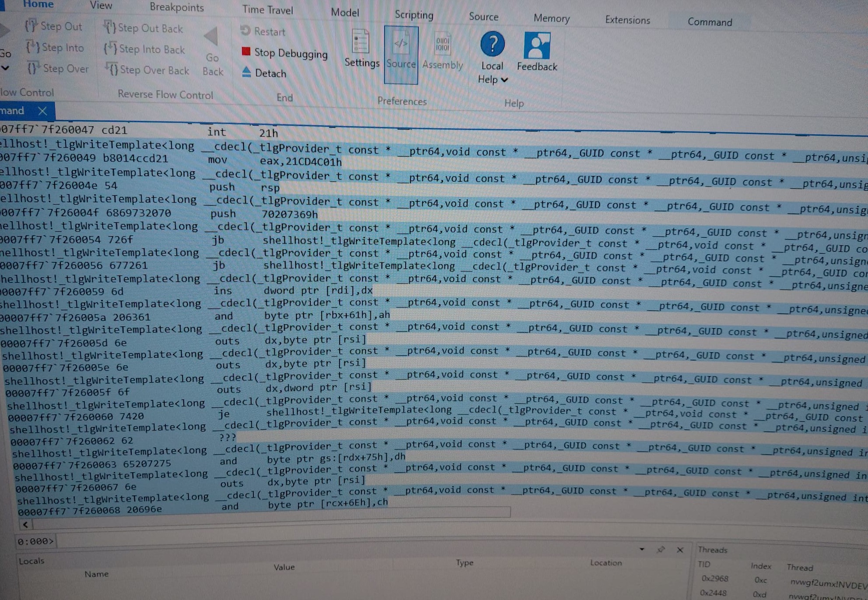Click the Index column header in Threads
This screenshot has height=600, width=868.
tap(761, 566)
